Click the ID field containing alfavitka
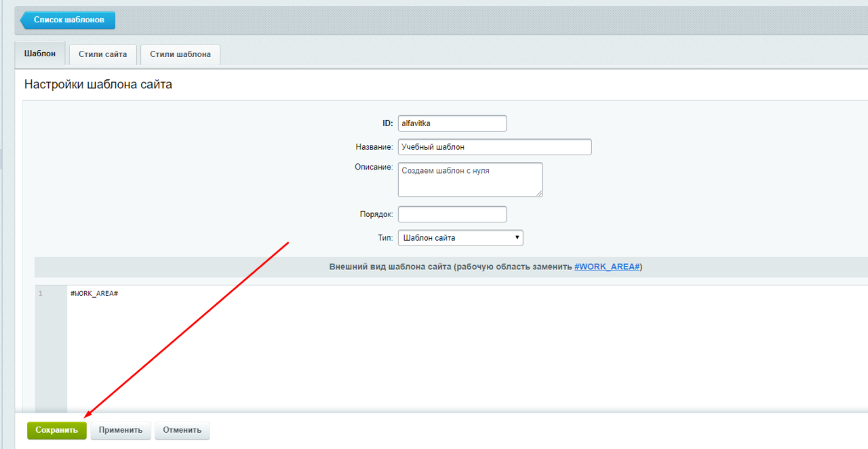868x449 pixels. [x=452, y=123]
